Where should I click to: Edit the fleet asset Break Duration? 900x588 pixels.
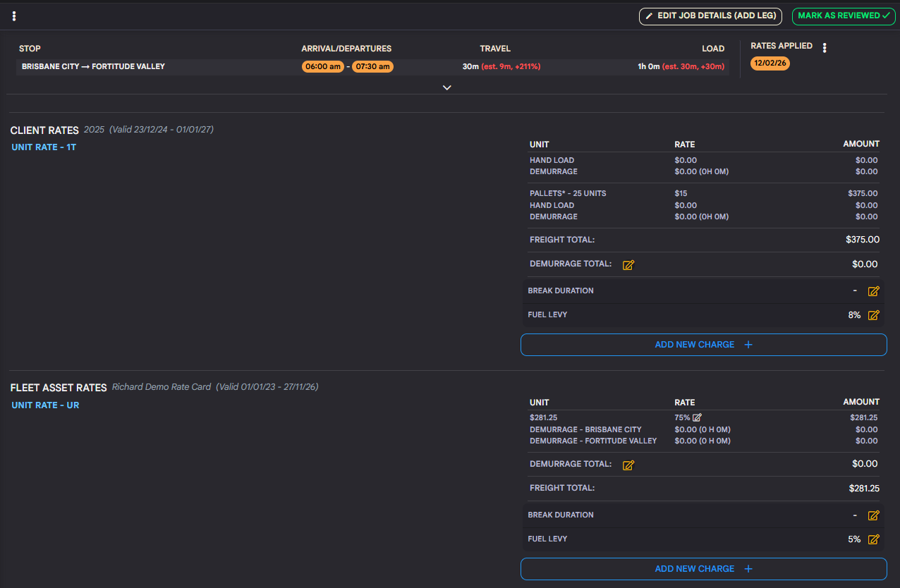[873, 515]
